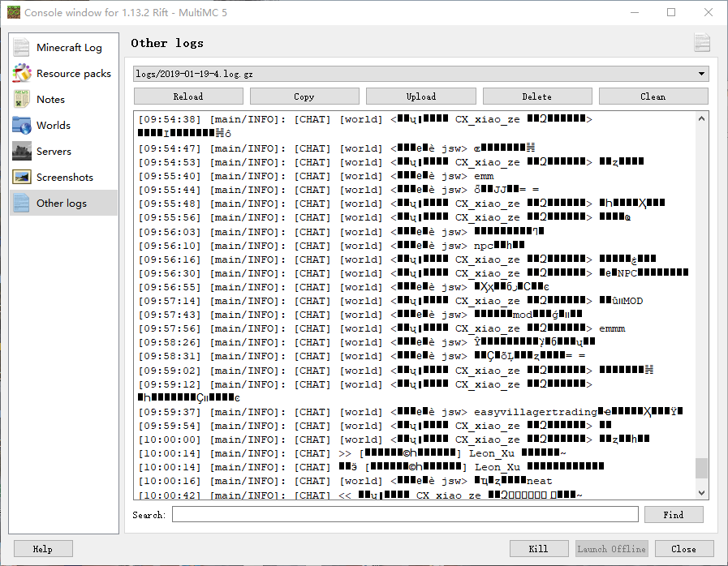Show the Screenshots page
This screenshot has width=728, height=566.
pyautogui.click(x=63, y=178)
